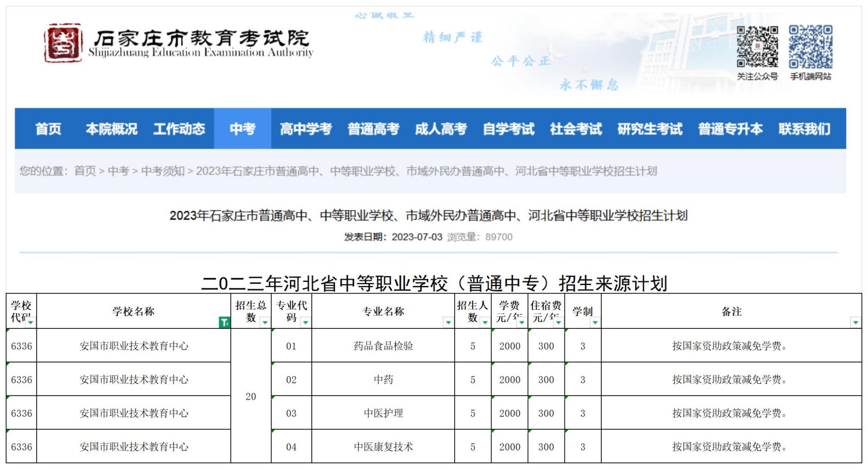Go to the 首页 navigation tab
This screenshot has width=868, height=469.
pos(48,129)
